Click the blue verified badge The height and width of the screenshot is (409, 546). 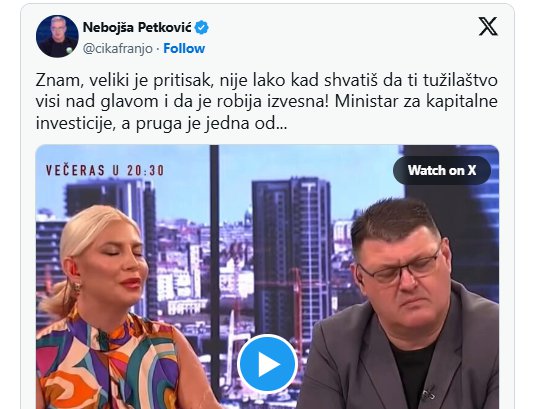tap(202, 27)
